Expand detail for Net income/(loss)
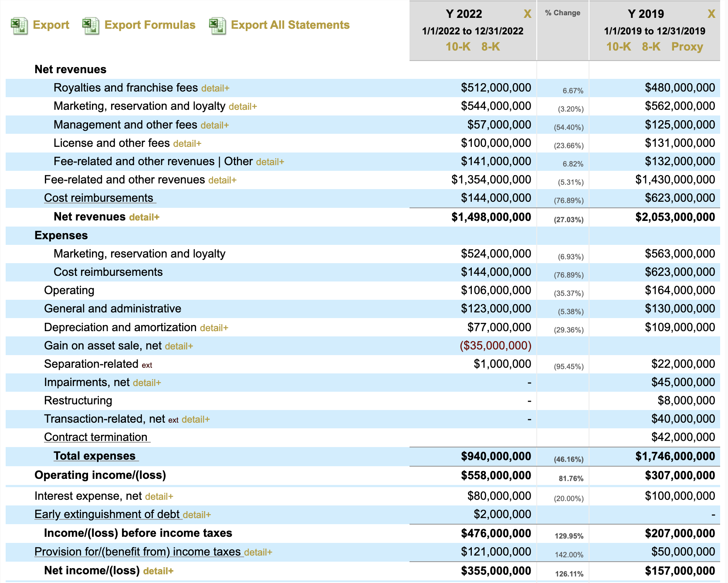Viewport: 728px width, 583px height. click(158, 571)
